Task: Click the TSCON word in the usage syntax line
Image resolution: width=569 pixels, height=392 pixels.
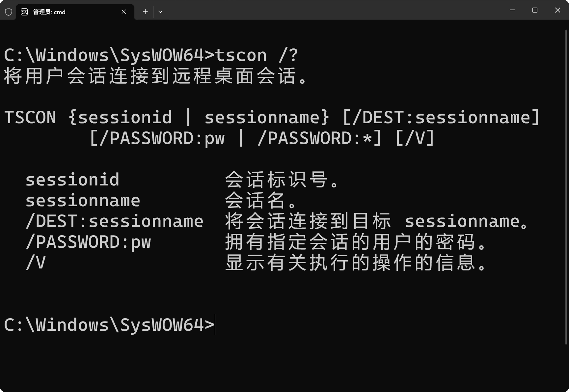Action: click(x=30, y=118)
